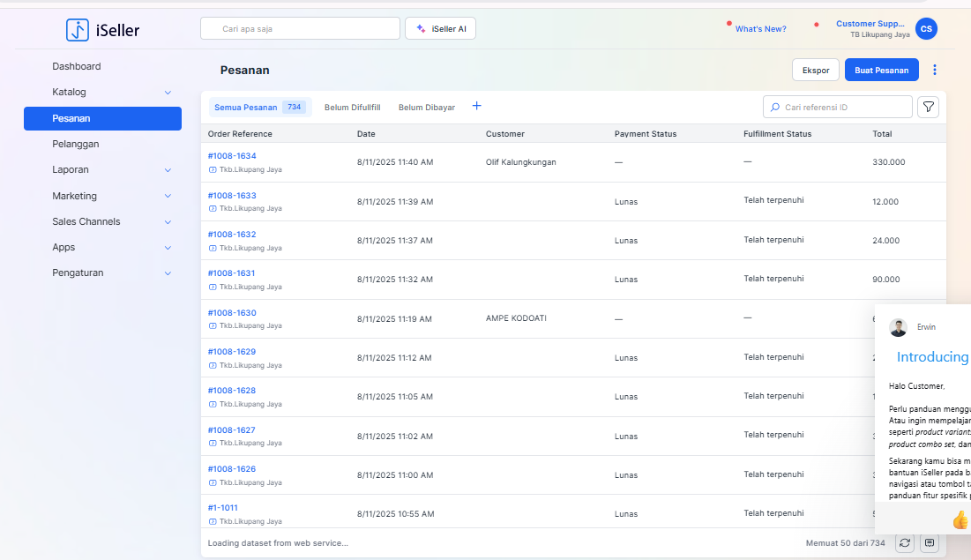This screenshot has width=971, height=560.
Task: Open the three-dot more options menu
Action: pos(935,70)
